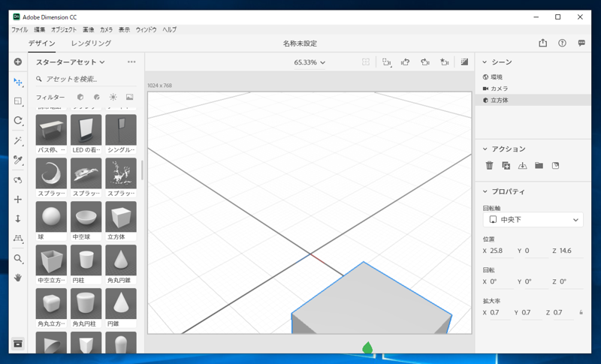Click the last action icon after folder

555,165
